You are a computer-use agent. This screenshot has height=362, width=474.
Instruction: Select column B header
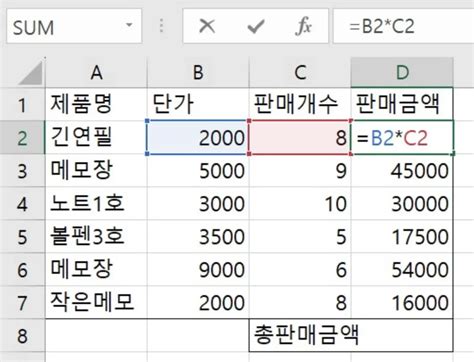(198, 72)
